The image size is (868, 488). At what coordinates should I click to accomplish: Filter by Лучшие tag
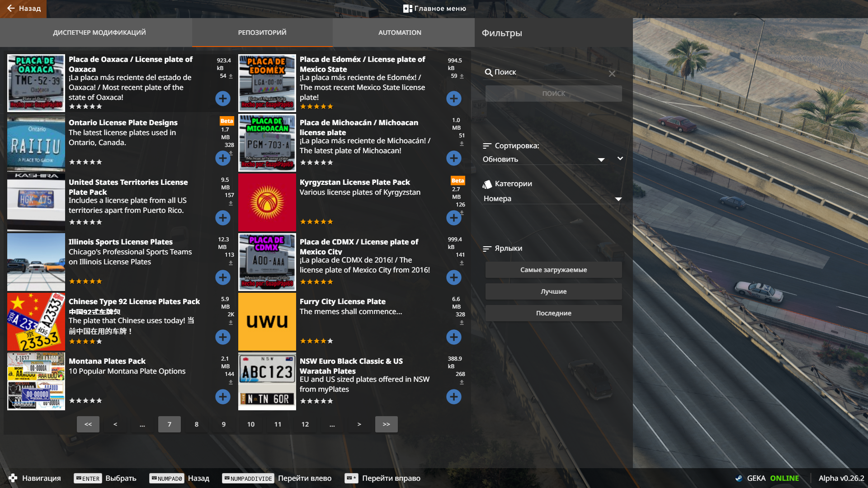tap(553, 291)
